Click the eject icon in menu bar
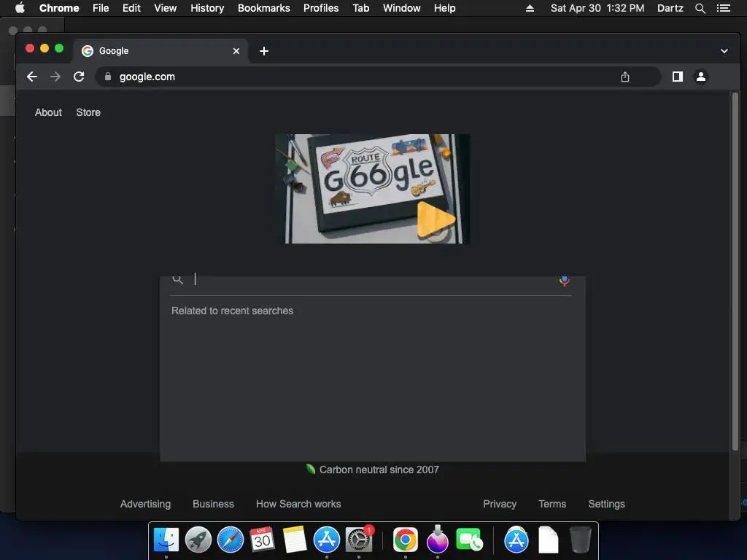Screen dimensions: 747x560 (530, 8)
